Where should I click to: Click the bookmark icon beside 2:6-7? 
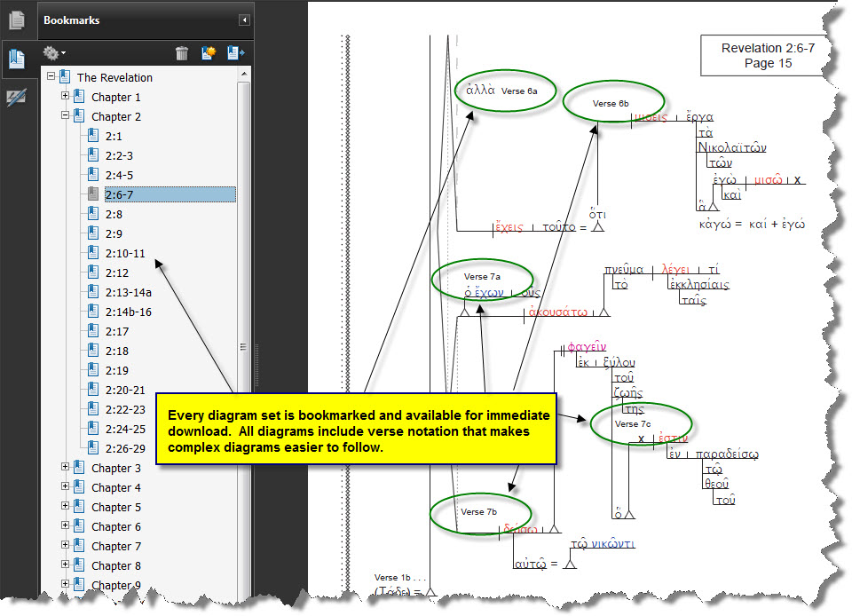pyautogui.click(x=92, y=194)
